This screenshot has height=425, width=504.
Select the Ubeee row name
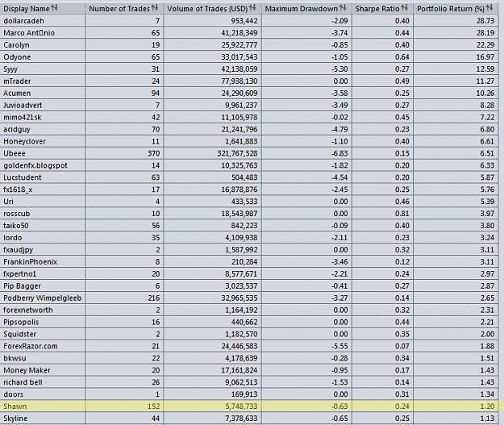pos(15,153)
